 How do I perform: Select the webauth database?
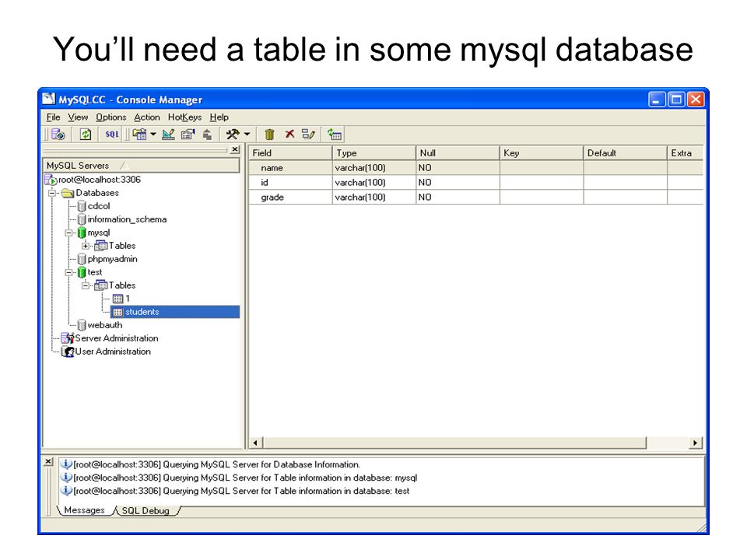105,325
